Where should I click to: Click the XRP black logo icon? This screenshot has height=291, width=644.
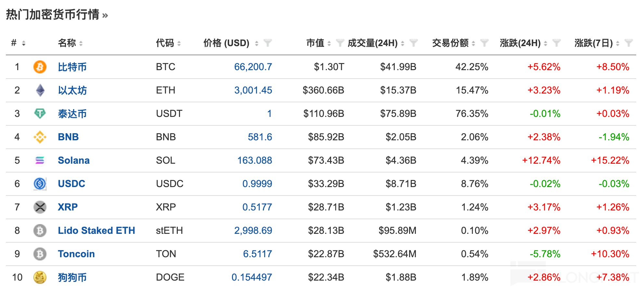tap(40, 207)
